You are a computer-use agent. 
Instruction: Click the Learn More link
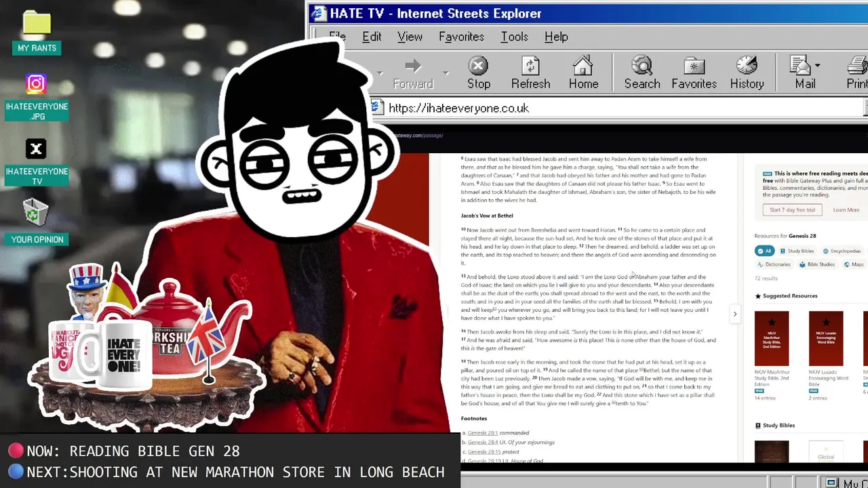pyautogui.click(x=846, y=210)
